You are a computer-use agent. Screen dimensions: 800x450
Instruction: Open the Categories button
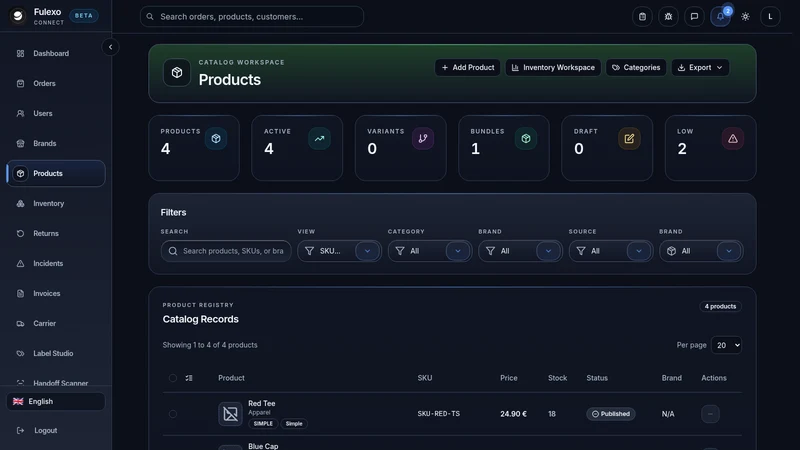(636, 67)
